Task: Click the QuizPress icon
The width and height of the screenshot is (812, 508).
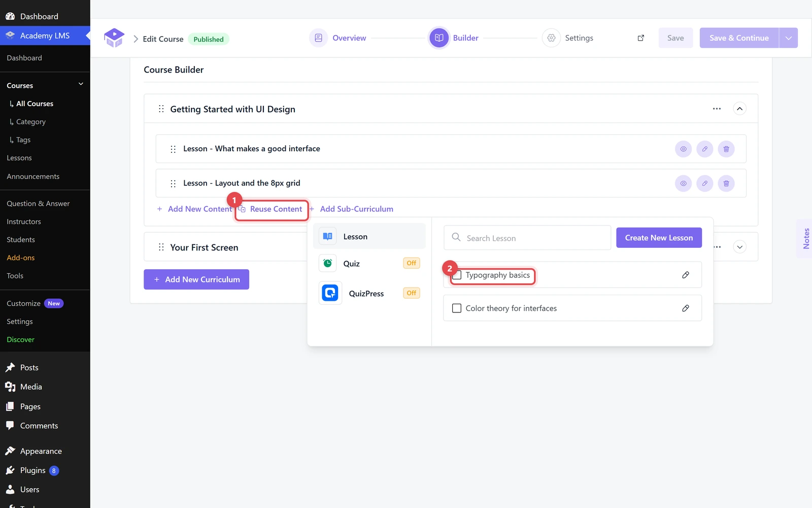Action: tap(330, 293)
